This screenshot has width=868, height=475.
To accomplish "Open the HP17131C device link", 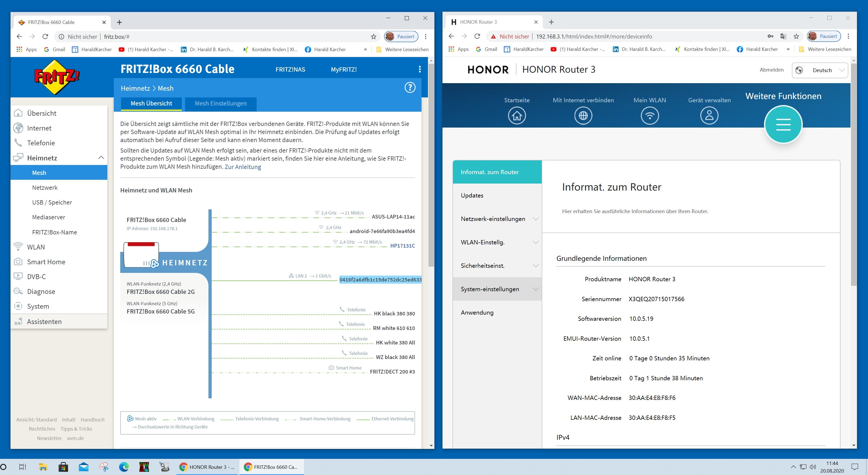I will click(402, 246).
